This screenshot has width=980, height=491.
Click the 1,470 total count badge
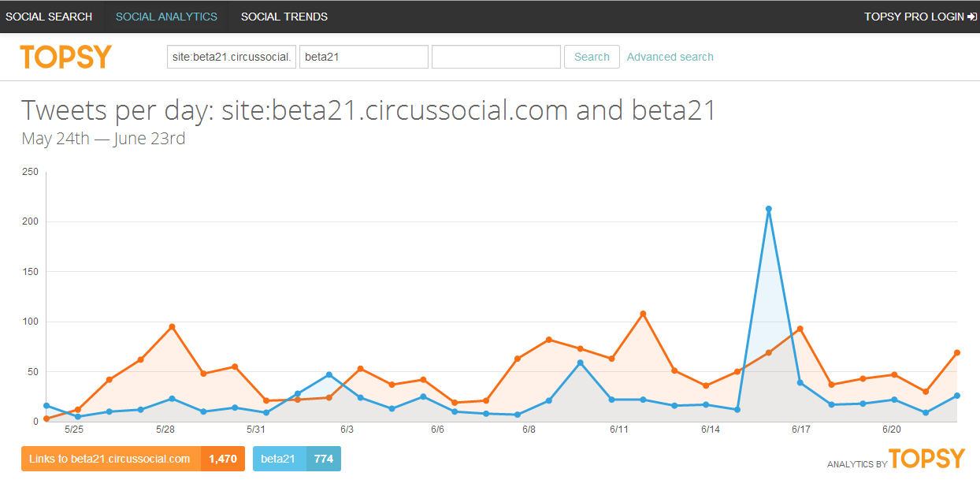click(x=223, y=459)
